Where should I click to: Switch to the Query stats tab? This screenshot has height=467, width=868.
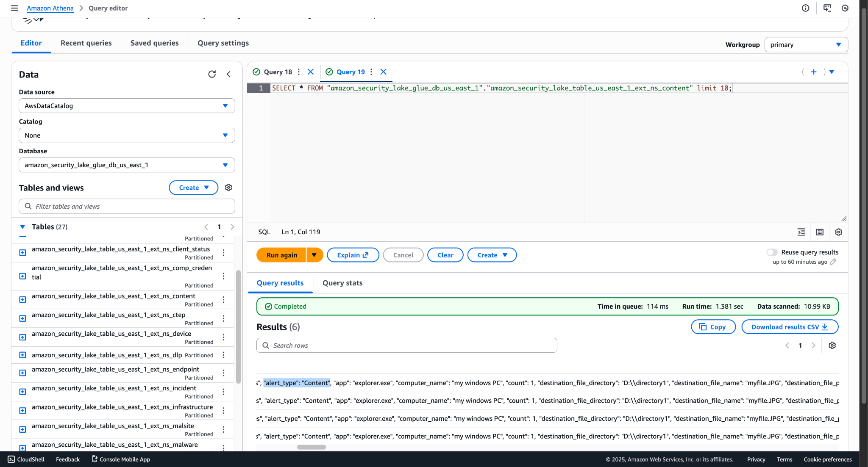coord(342,283)
